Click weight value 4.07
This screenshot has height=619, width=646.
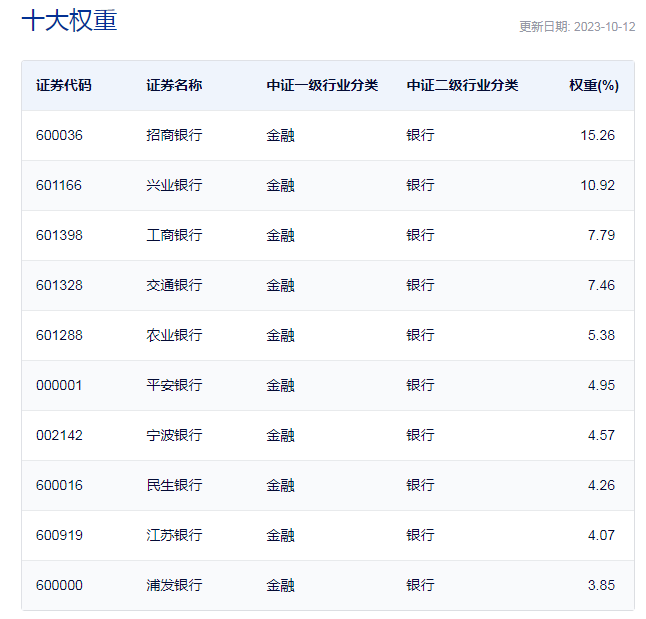[x=602, y=535]
